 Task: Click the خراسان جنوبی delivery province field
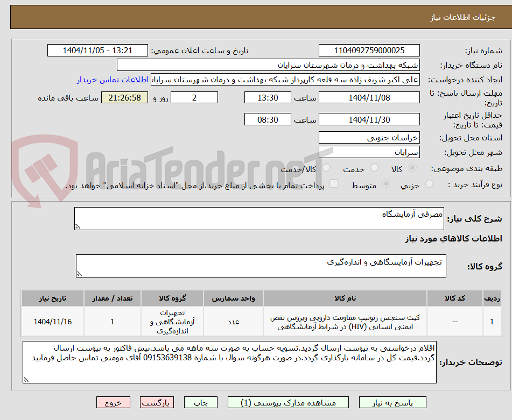(369, 137)
